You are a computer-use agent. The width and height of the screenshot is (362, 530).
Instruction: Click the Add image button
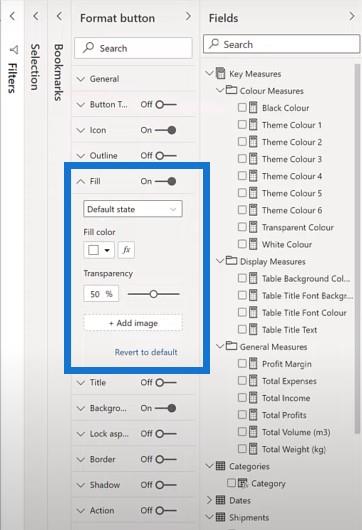(x=133, y=323)
